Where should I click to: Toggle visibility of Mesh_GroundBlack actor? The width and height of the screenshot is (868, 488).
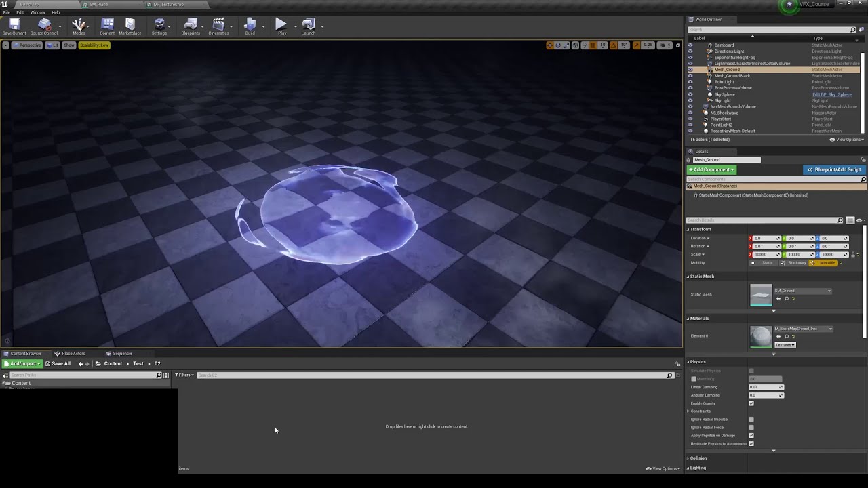click(x=690, y=76)
